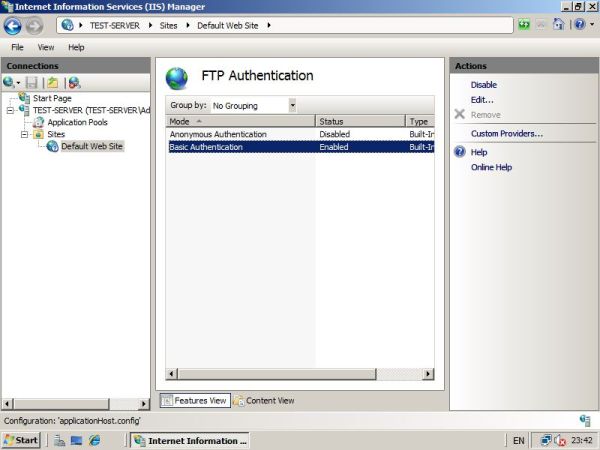Click the Enabled status cell
Viewport: 600px width, 450px height.
point(334,147)
